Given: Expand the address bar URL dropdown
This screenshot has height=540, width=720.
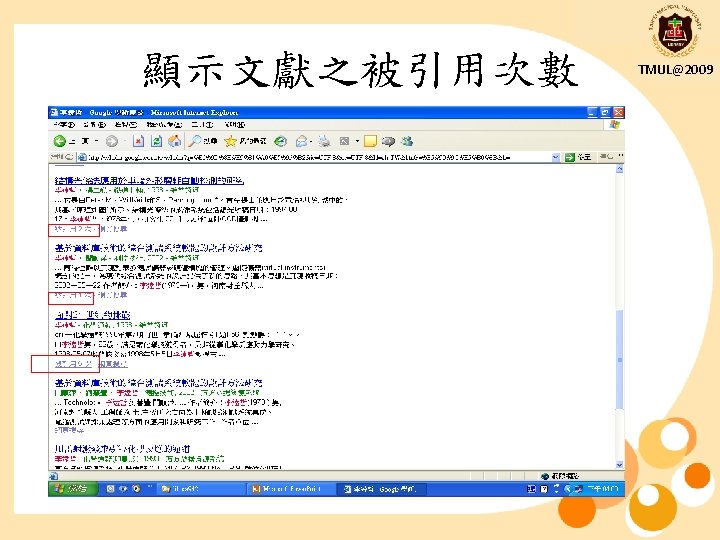Looking at the screenshot, I should tap(556, 158).
